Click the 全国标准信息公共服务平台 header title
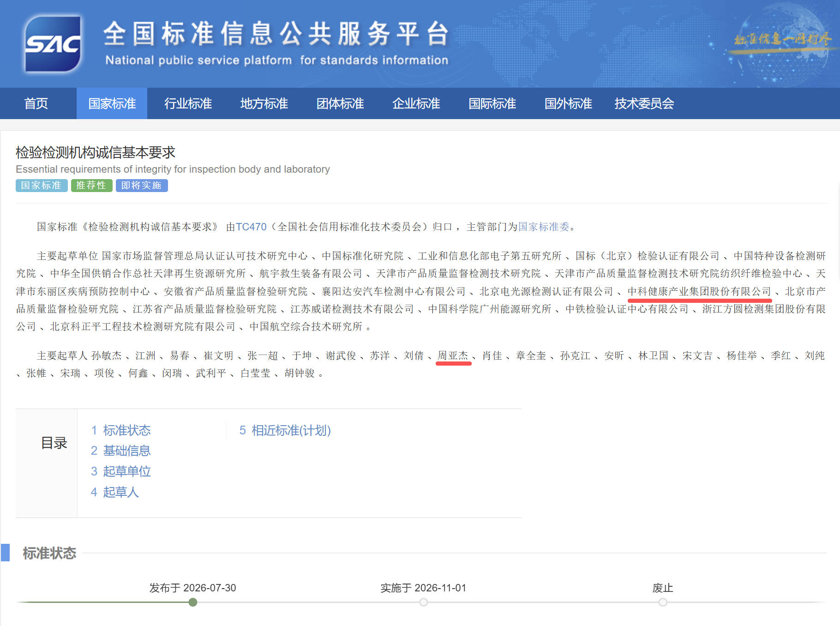Image resolution: width=840 pixels, height=626 pixels. click(276, 34)
